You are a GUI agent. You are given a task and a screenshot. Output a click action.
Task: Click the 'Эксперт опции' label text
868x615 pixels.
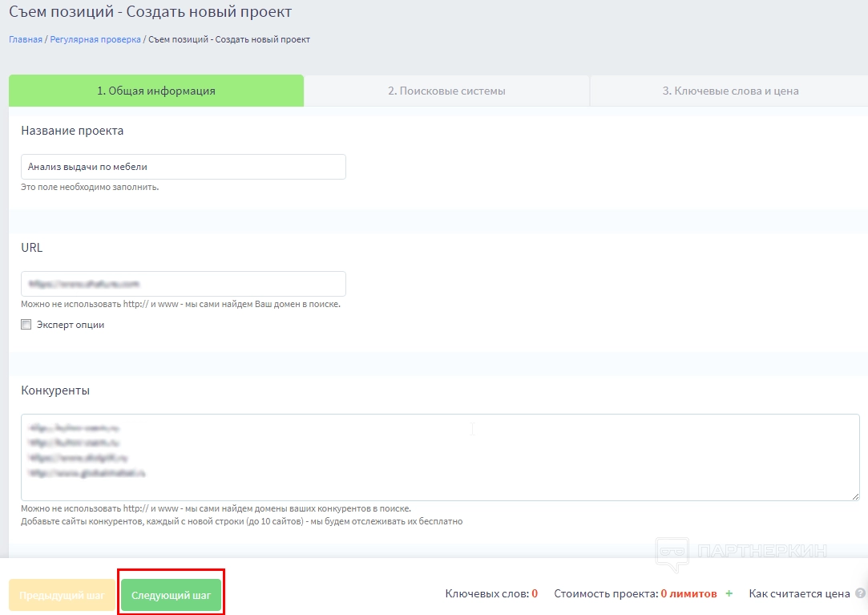click(x=71, y=325)
